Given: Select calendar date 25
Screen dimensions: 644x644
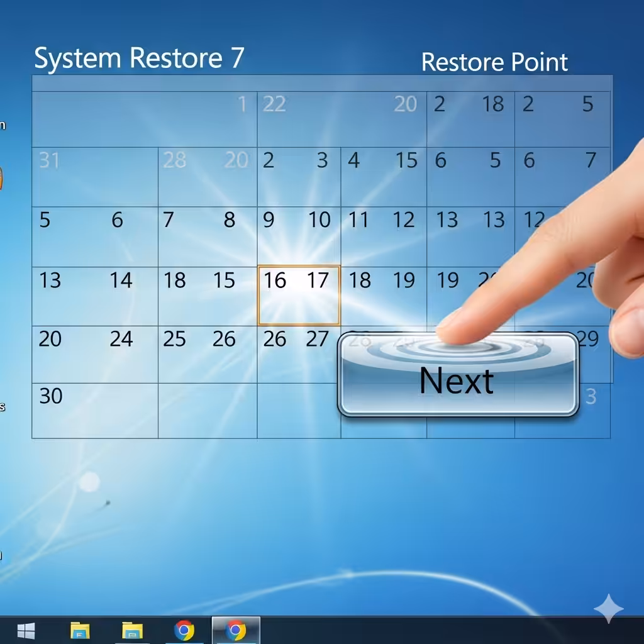Looking at the screenshot, I should point(175,339).
